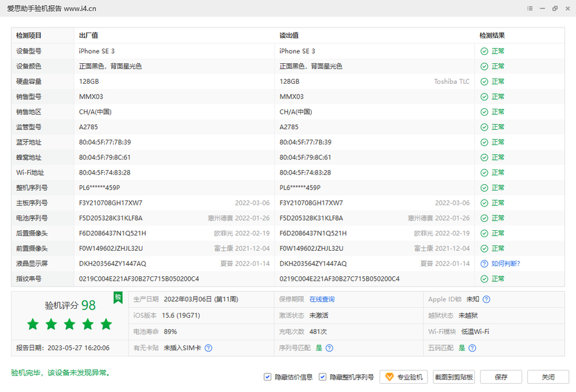
Task: Click the green check icon for 硬盘容量
Action: tap(484, 81)
